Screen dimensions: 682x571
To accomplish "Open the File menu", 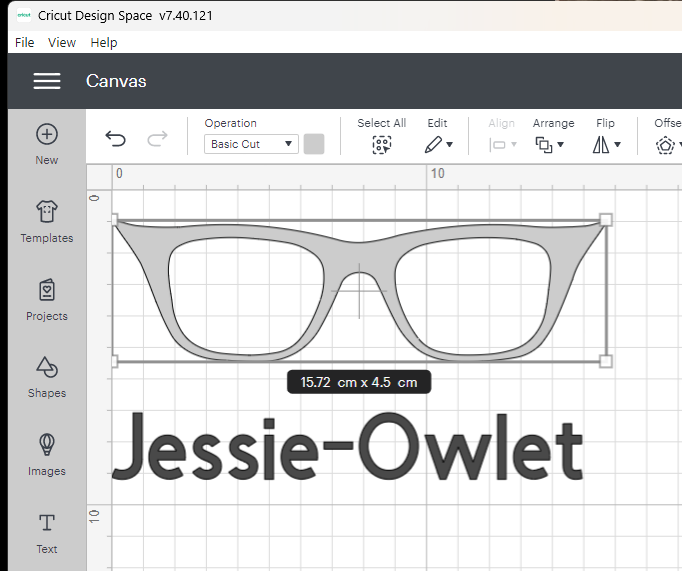I will [25, 42].
